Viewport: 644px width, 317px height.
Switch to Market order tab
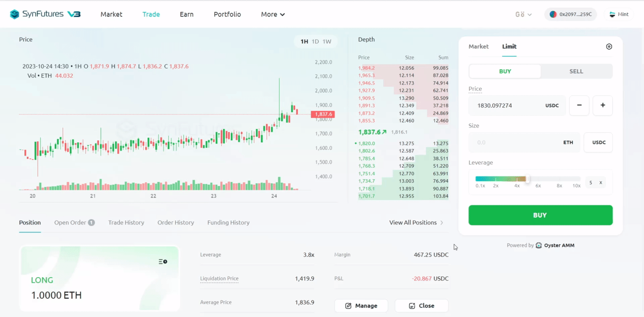point(479,46)
